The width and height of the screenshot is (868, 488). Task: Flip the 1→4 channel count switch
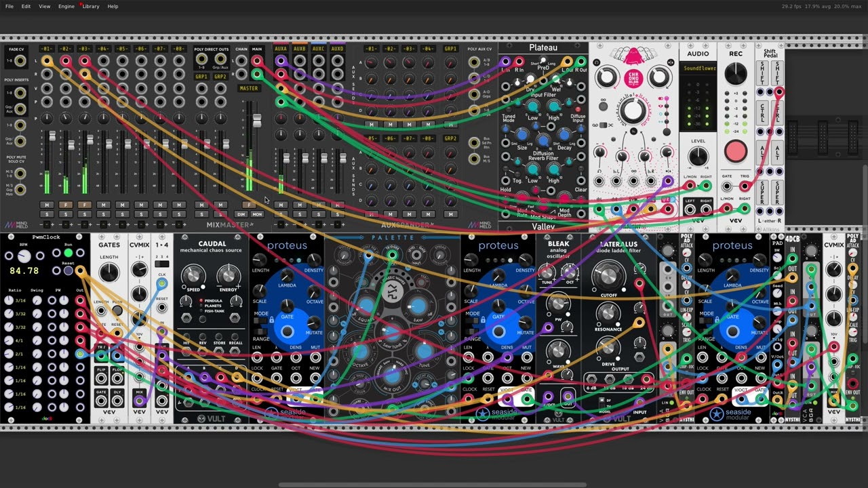point(161,264)
